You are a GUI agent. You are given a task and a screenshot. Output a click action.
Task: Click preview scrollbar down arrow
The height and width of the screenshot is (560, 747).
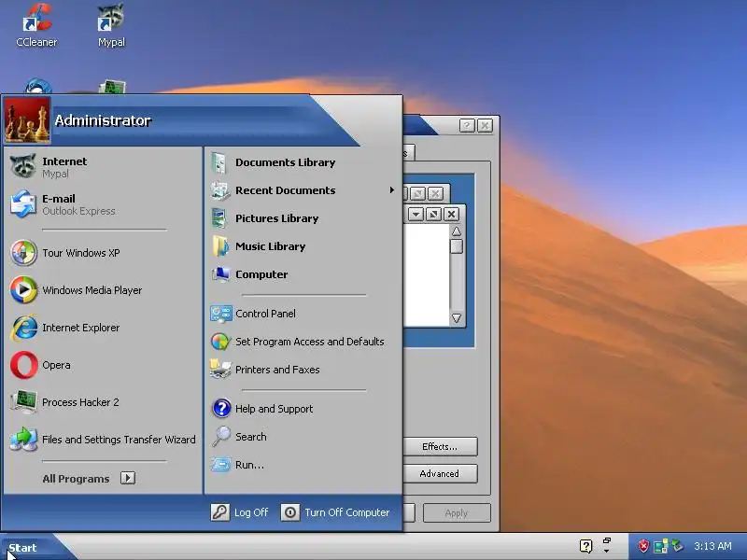[x=457, y=318]
